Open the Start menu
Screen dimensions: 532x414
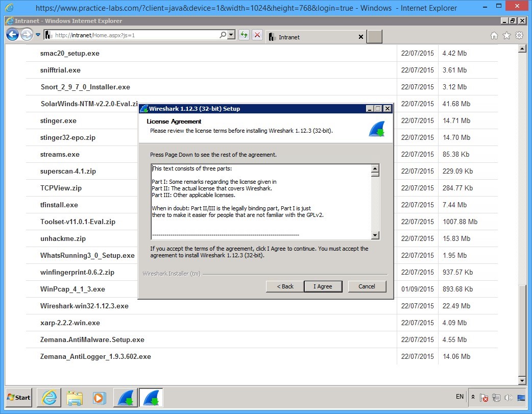click(18, 398)
